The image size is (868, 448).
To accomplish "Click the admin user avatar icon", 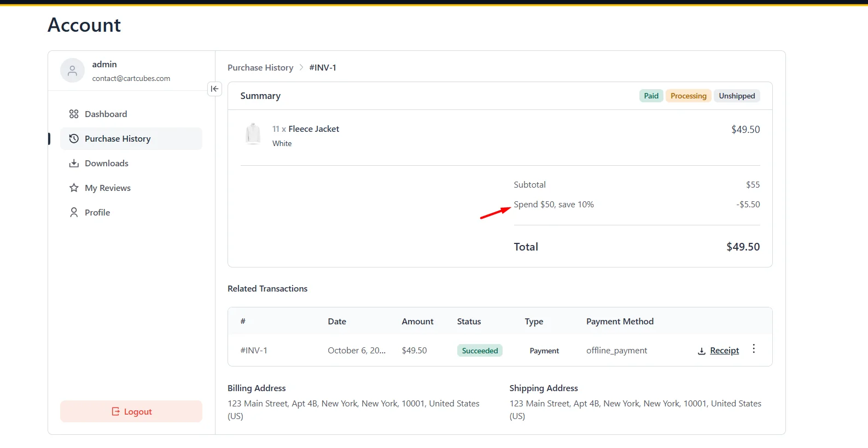I will tap(72, 71).
